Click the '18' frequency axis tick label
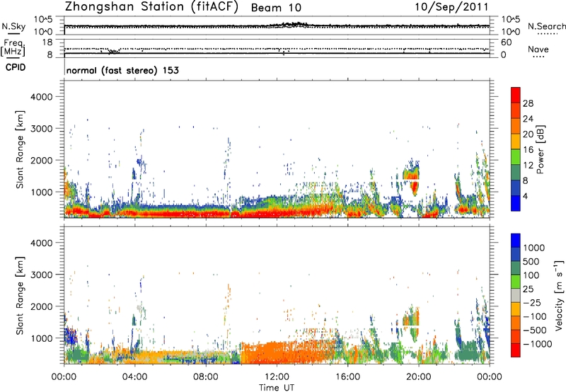This screenshot has height=392, width=566. (47, 42)
